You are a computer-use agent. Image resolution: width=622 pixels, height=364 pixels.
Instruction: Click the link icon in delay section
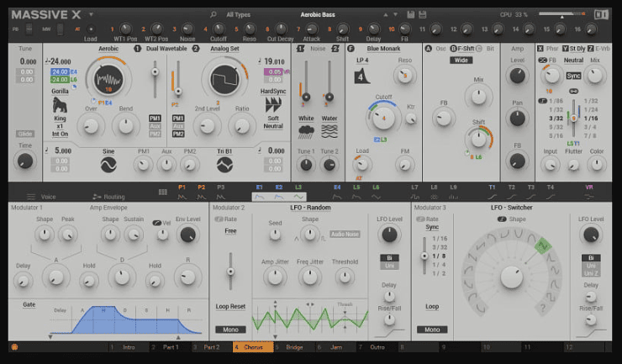[573, 92]
